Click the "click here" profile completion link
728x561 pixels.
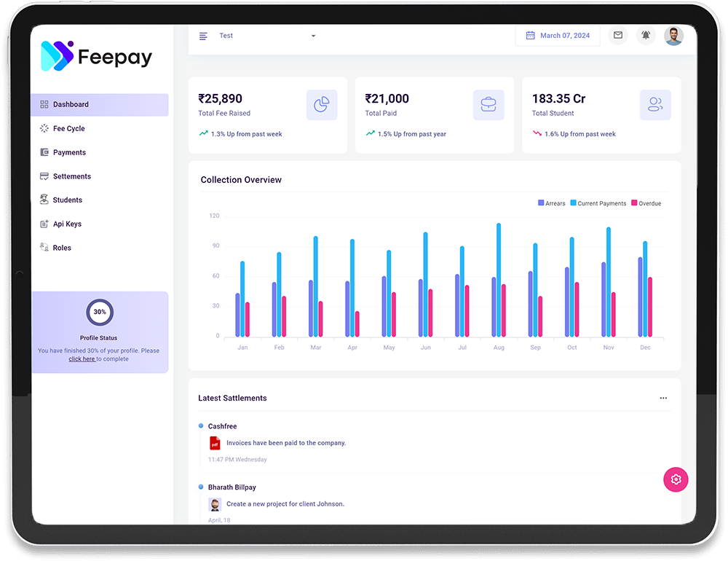click(82, 359)
